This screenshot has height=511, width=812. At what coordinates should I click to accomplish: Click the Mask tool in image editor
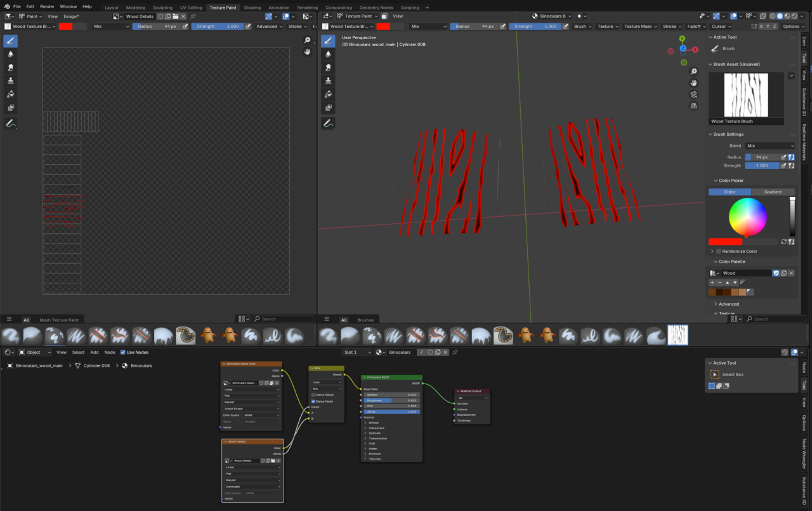(x=11, y=107)
